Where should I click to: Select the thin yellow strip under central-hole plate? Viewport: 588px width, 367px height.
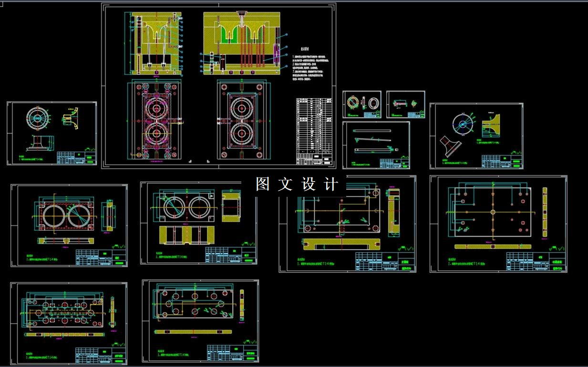coord(494,246)
